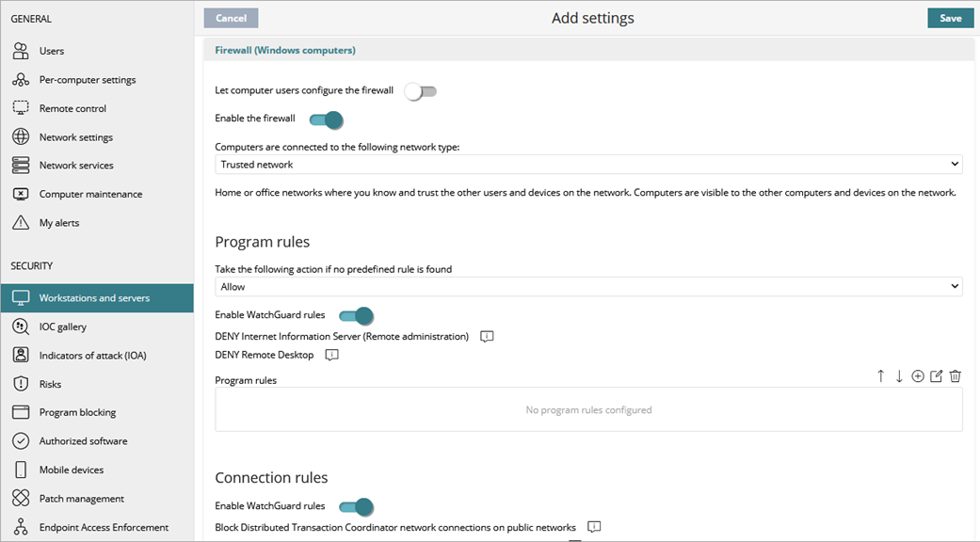Click the Cancel button

tap(231, 17)
